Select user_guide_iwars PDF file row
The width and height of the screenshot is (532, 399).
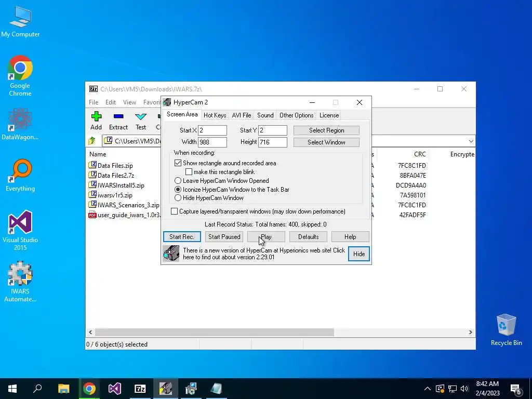[124, 215]
